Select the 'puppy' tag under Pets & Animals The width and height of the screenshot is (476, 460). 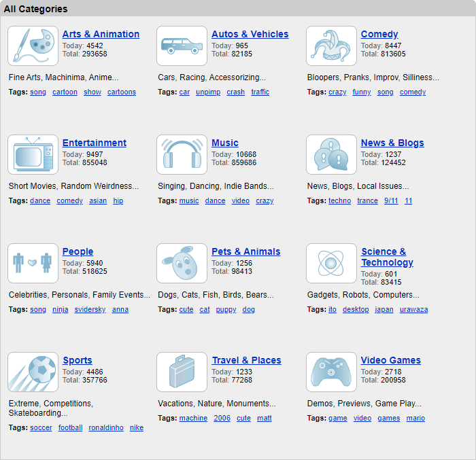pyautogui.click(x=226, y=310)
